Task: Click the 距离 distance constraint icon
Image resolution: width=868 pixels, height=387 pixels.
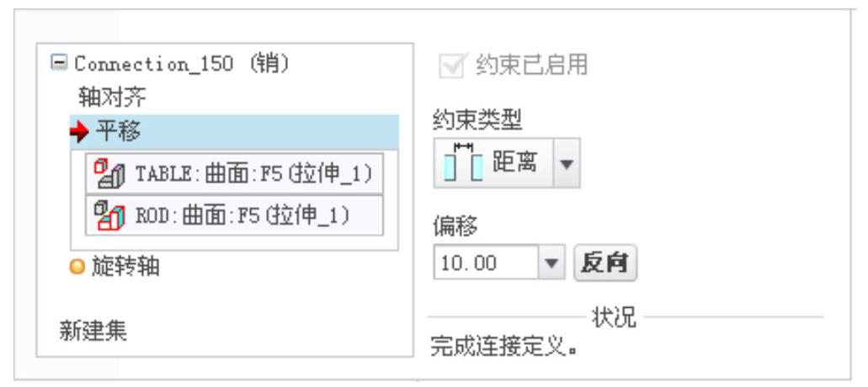Action: (x=463, y=162)
